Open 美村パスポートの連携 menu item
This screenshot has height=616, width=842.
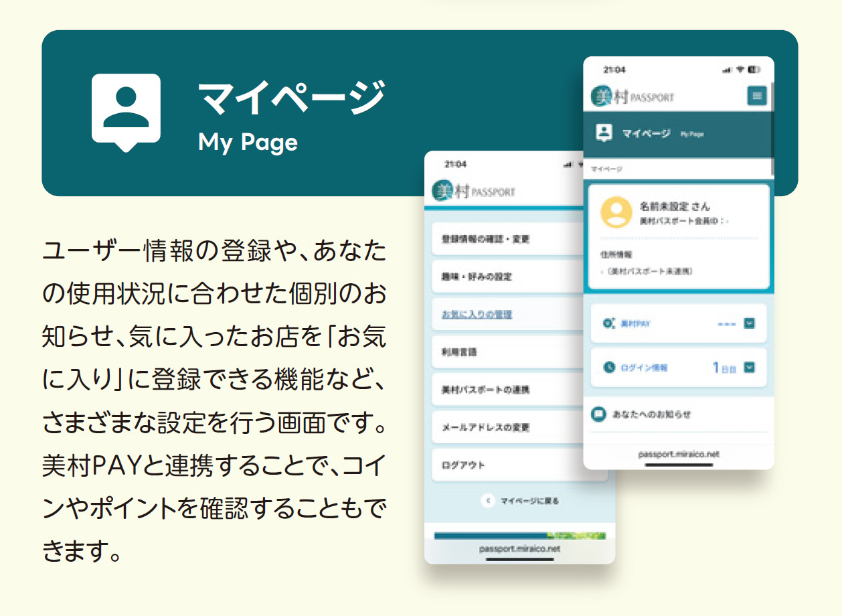[485, 390]
